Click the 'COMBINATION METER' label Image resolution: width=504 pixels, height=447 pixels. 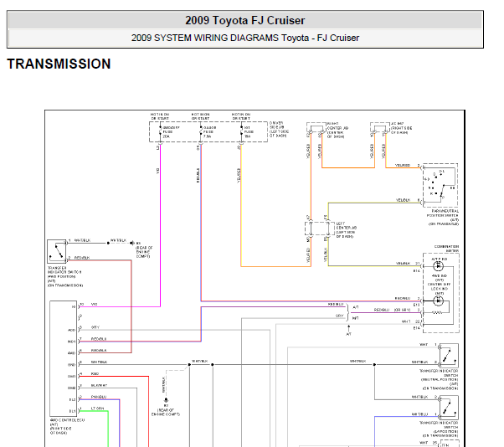pos(446,249)
